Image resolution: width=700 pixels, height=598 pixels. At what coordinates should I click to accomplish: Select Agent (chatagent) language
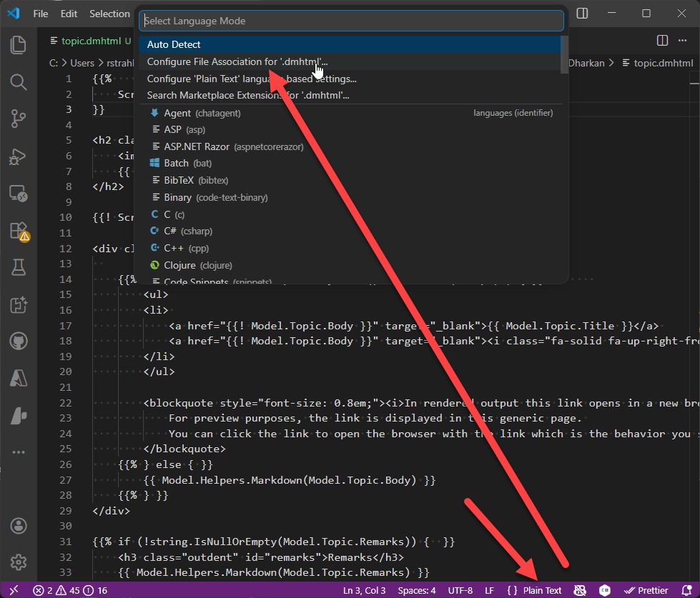350,113
